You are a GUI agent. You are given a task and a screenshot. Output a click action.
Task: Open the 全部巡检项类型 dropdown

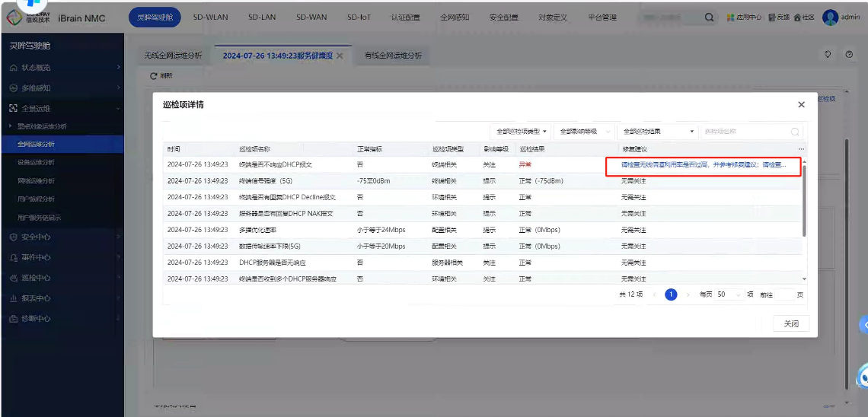(522, 132)
